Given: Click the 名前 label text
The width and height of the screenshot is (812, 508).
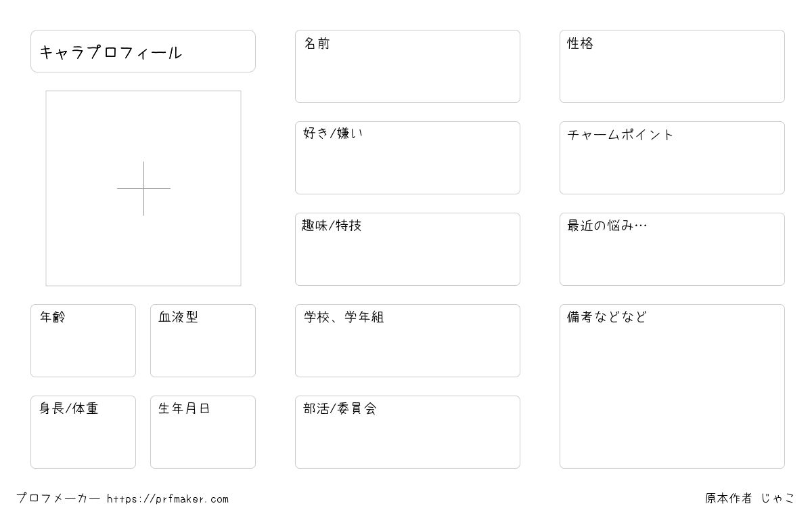Looking at the screenshot, I should (x=317, y=43).
